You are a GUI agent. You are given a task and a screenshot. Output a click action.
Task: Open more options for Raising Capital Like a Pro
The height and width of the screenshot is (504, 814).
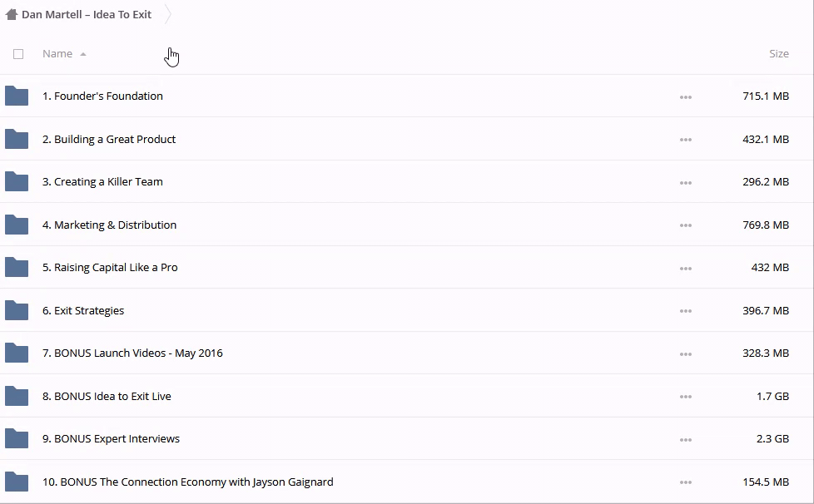[685, 269]
